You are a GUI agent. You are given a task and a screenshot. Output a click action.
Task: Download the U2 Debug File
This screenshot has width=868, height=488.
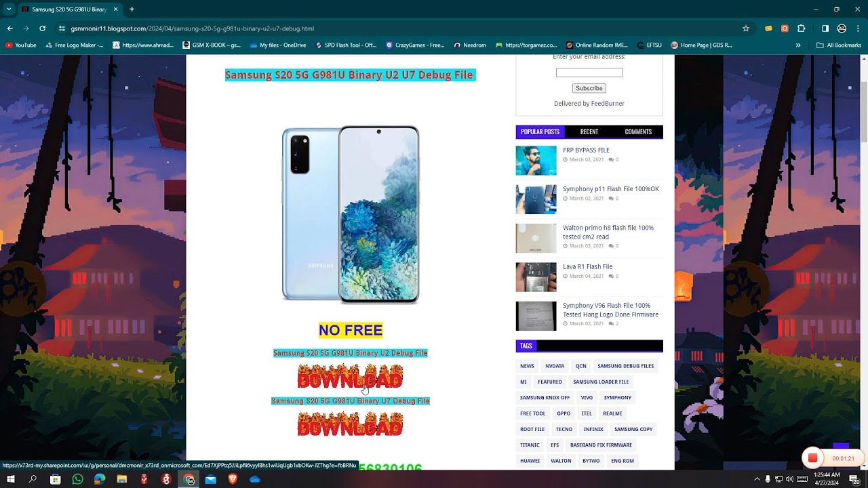click(350, 376)
